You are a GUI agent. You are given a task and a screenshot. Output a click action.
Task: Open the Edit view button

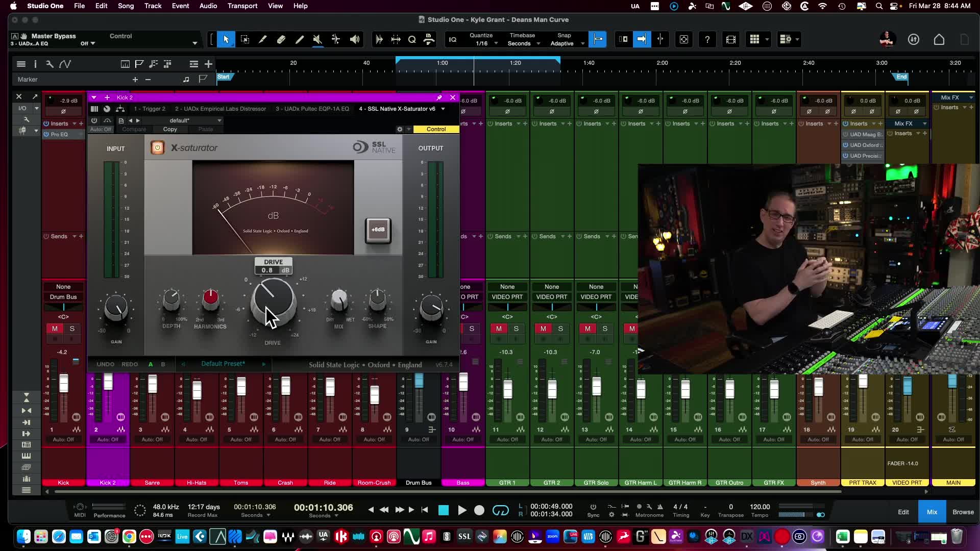tap(903, 512)
